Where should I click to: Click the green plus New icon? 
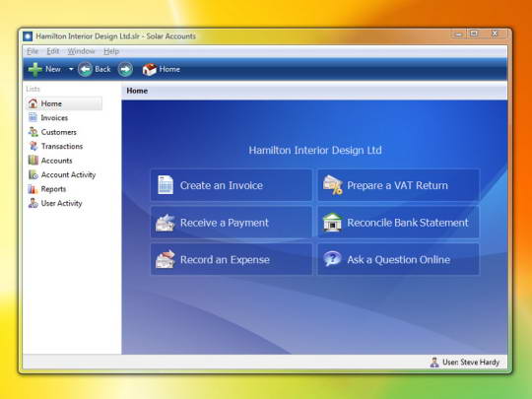[34, 69]
